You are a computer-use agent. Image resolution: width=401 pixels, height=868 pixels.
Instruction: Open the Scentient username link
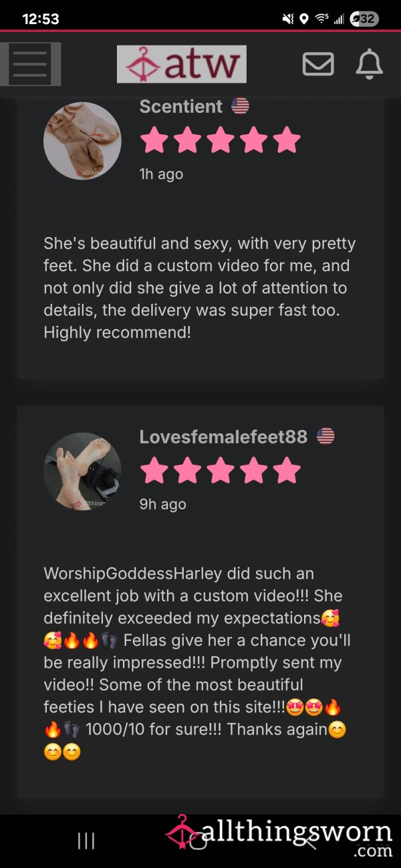(x=180, y=106)
